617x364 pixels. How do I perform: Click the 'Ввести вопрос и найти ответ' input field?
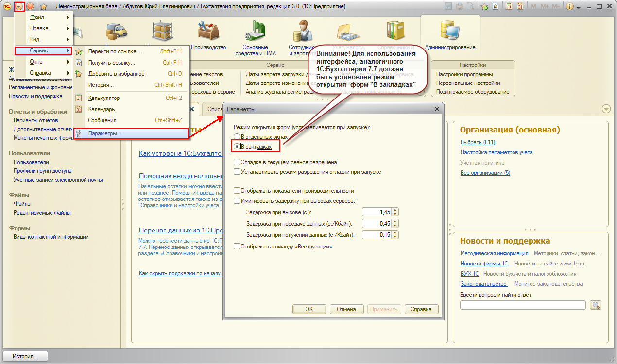(x=523, y=305)
